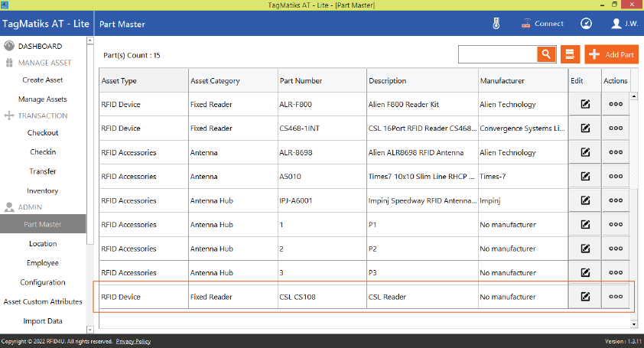Click the orange list view icon
This screenshot has width=644, height=348.
click(569, 54)
